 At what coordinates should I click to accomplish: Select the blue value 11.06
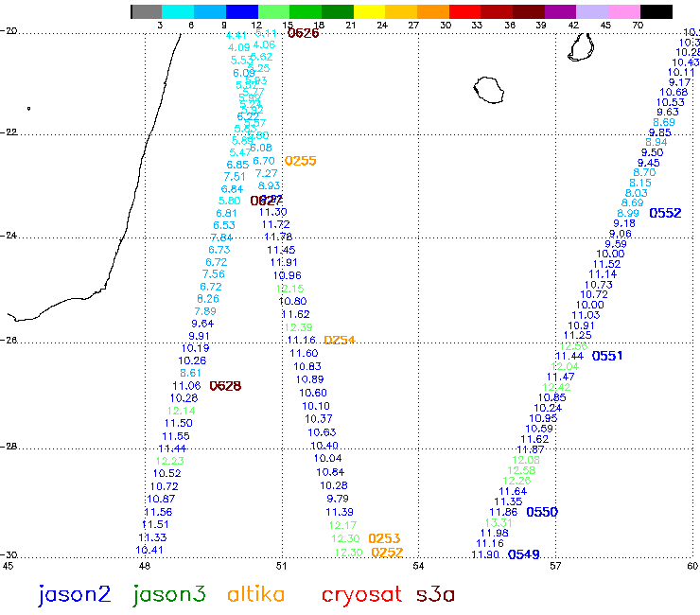(186, 386)
